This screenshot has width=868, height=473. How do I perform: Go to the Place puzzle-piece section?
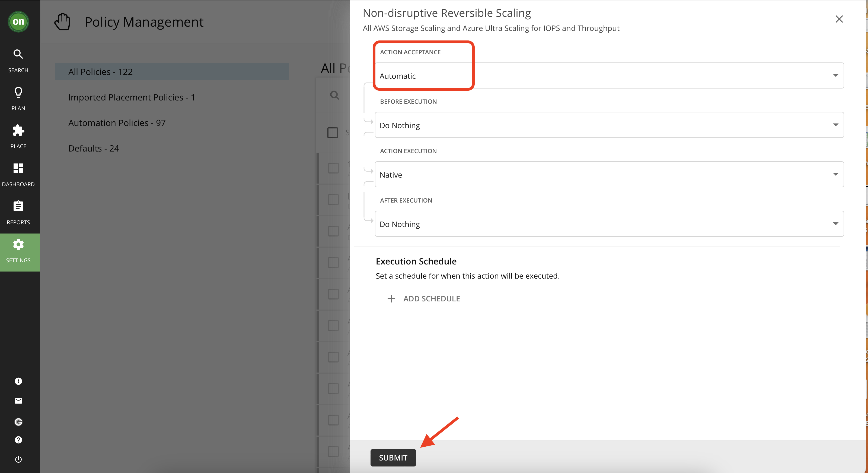click(18, 137)
